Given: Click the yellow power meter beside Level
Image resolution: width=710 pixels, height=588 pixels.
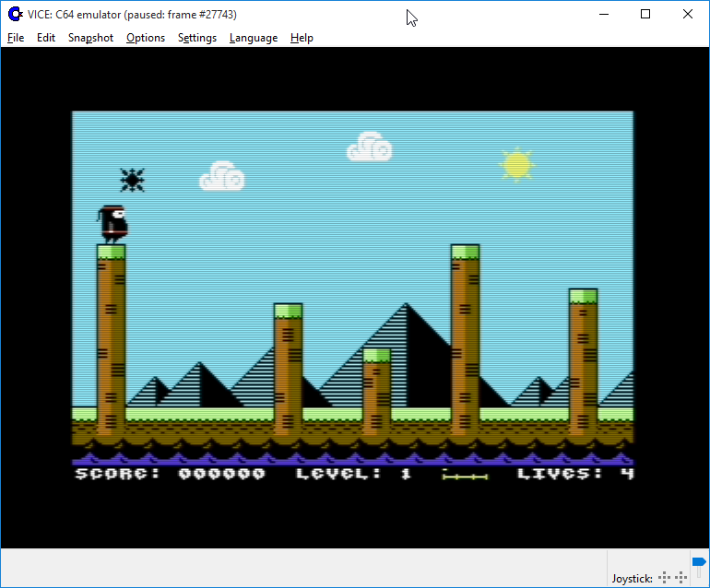Looking at the screenshot, I should (x=465, y=475).
